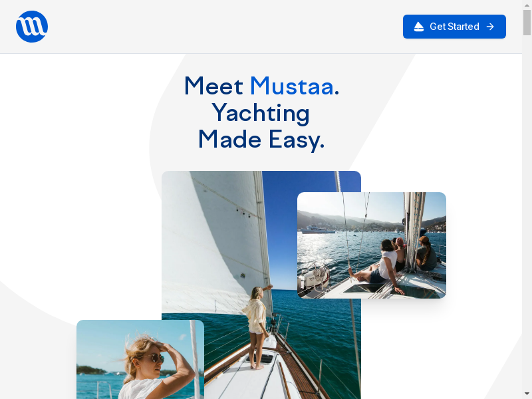532x399 pixels.
Task: Click the right arrow icon beside Get Started
Action: (x=490, y=27)
